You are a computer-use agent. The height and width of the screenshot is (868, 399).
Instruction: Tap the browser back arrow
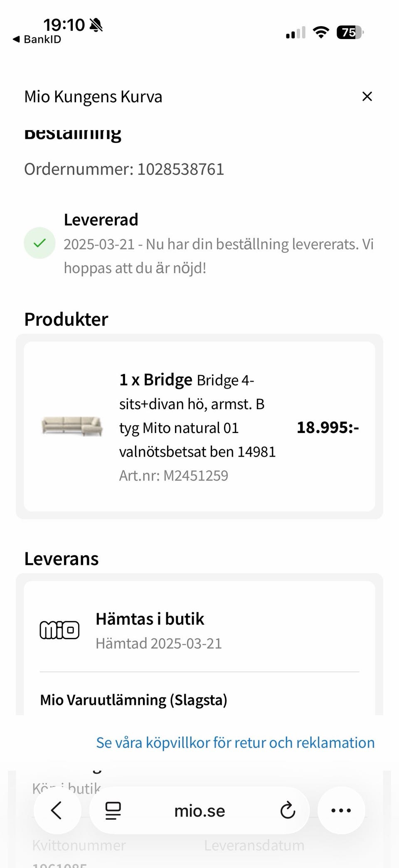[x=57, y=810]
